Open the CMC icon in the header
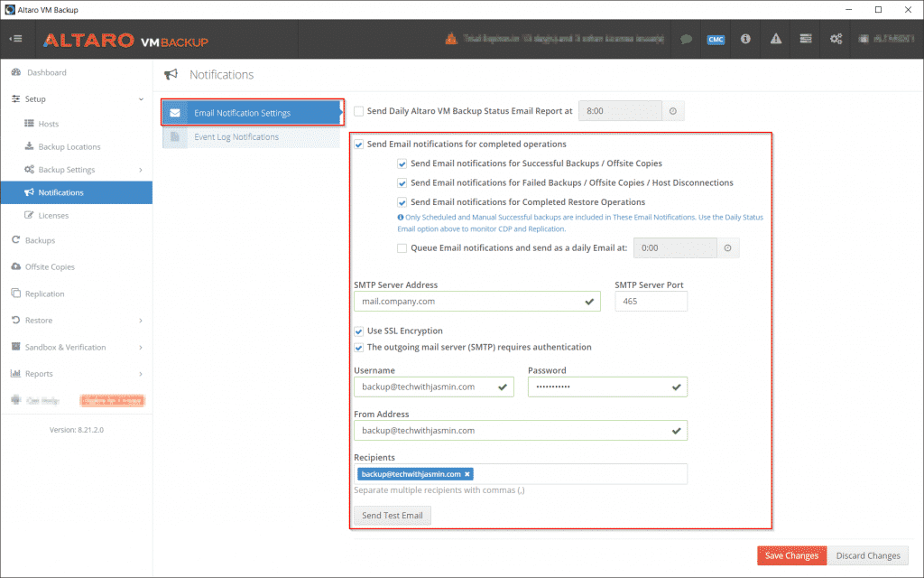 coord(716,40)
